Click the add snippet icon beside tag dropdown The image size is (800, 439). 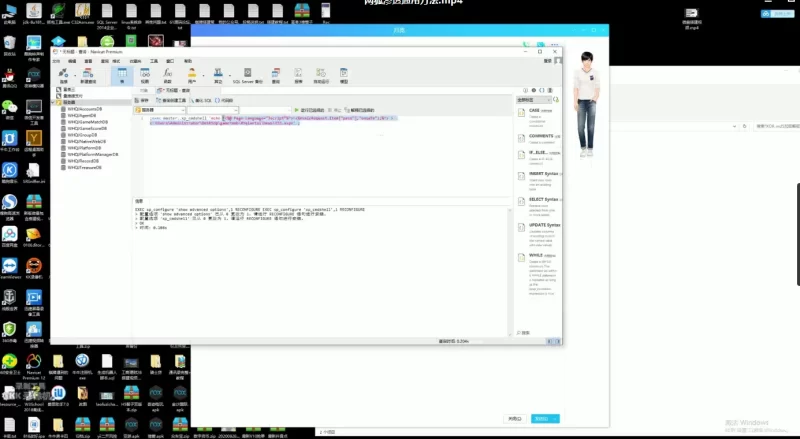click(556, 100)
